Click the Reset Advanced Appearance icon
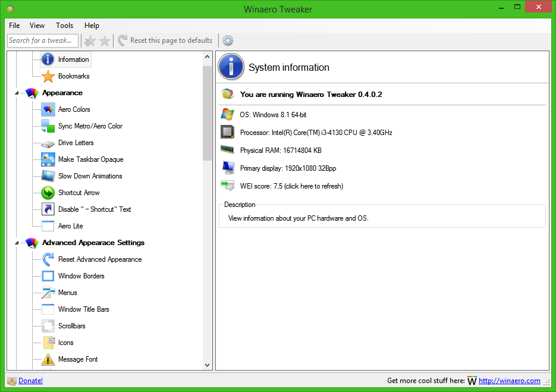Image resolution: width=556 pixels, height=392 pixels. tap(48, 259)
